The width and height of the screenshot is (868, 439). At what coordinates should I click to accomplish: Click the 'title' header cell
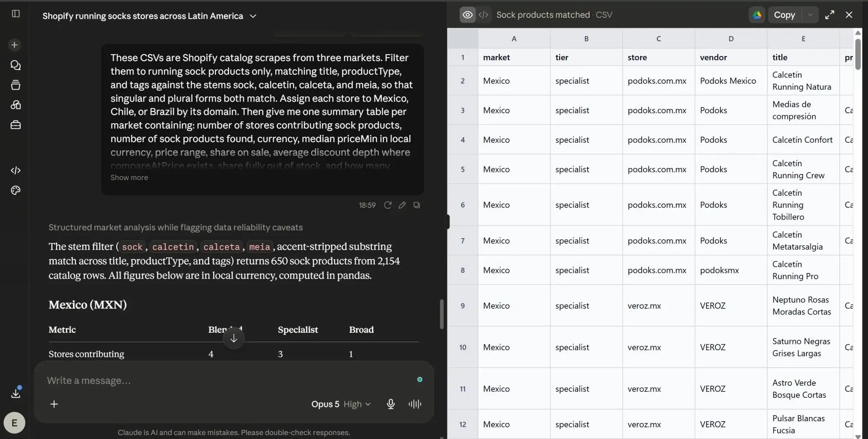tap(803, 57)
